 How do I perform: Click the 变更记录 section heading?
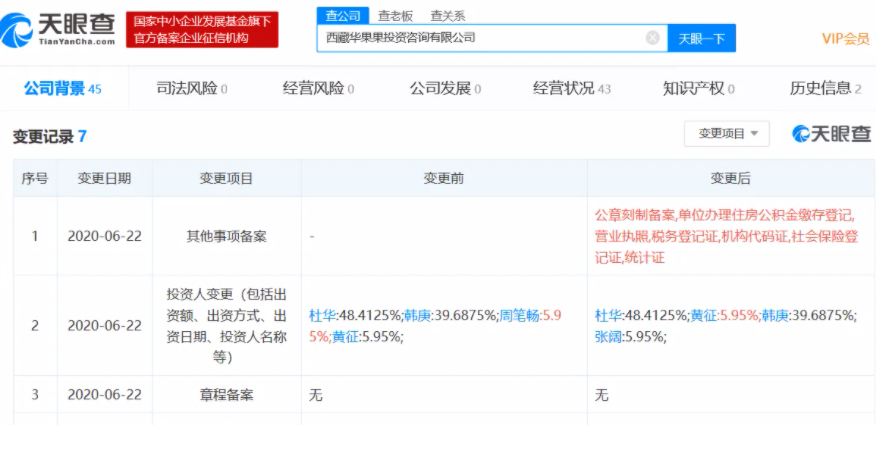click(49, 136)
